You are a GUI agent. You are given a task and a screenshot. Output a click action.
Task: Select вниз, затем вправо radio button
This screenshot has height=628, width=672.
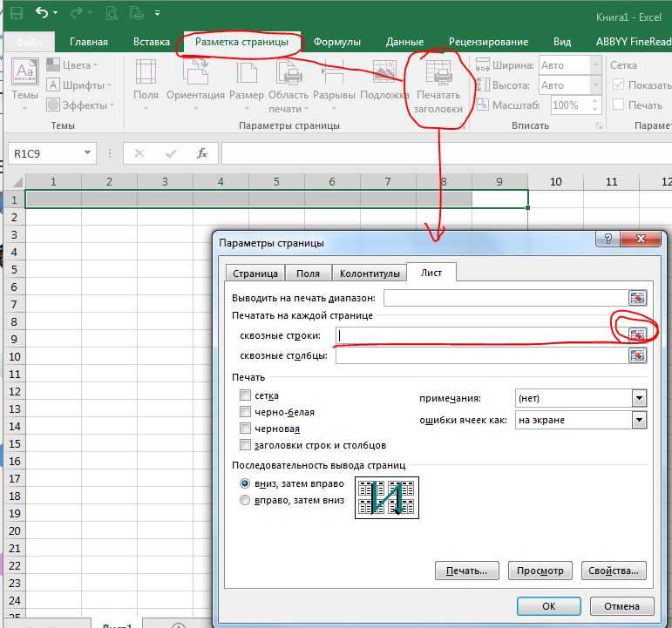pyautogui.click(x=244, y=483)
